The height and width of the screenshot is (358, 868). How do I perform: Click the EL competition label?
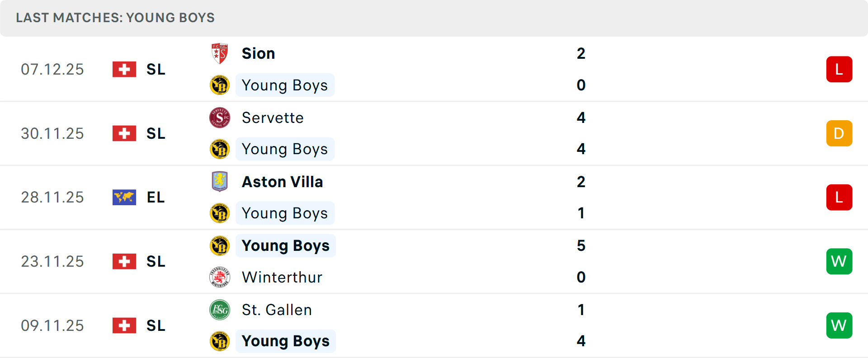156,197
